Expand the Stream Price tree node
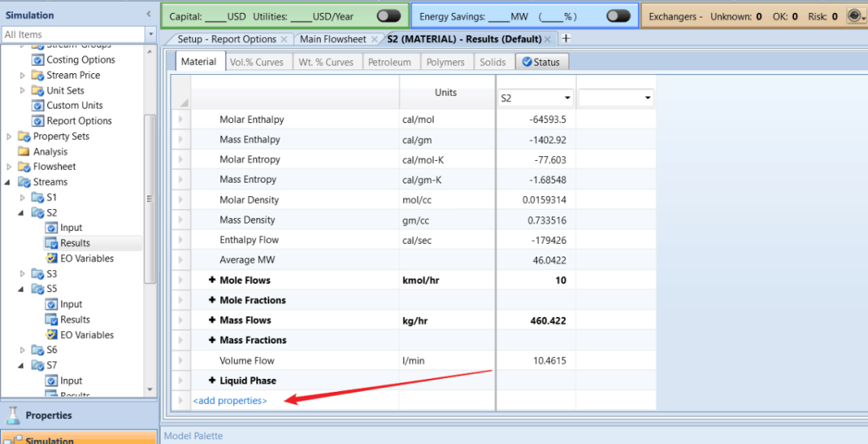Image resolution: width=868 pixels, height=444 pixels. click(23, 75)
